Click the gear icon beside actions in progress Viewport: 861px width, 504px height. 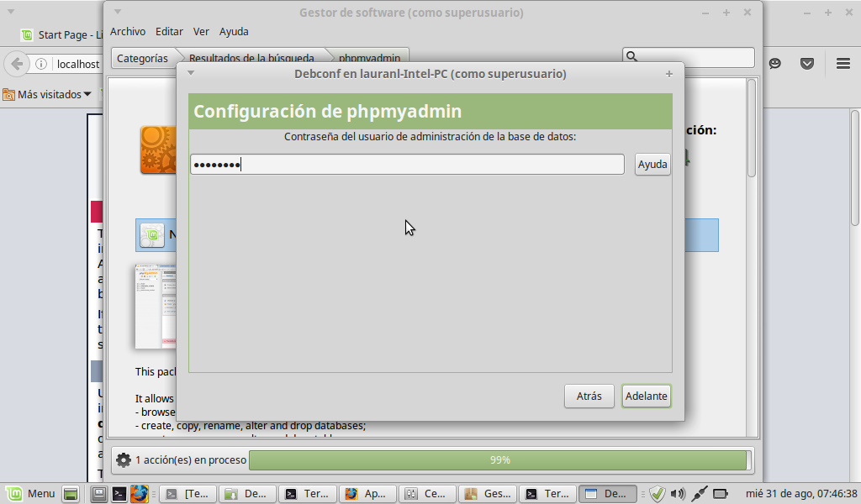pos(124,460)
